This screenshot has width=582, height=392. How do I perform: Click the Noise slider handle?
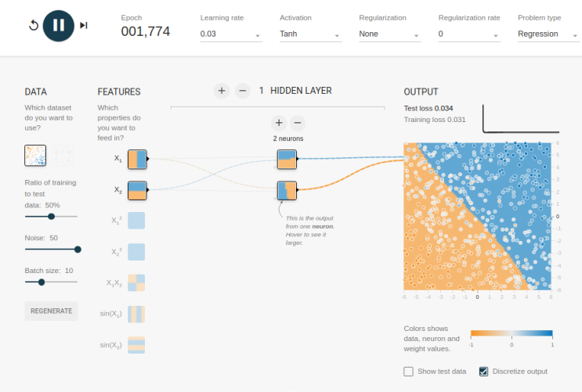78,250
